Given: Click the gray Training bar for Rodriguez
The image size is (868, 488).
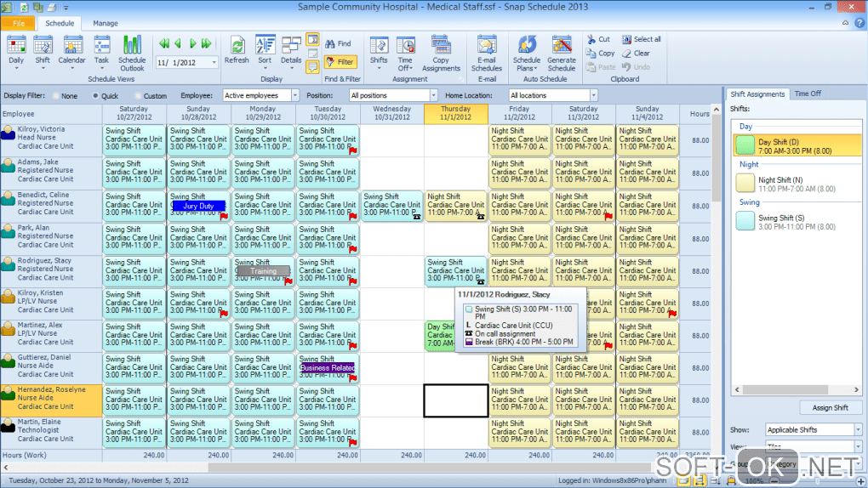Looking at the screenshot, I should click(263, 271).
